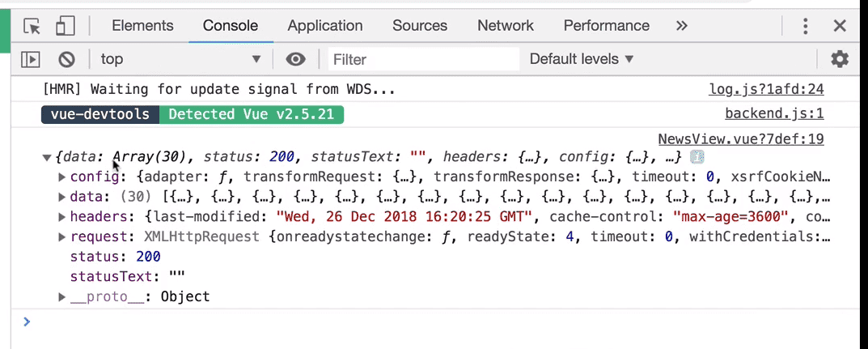This screenshot has height=349, width=868.
Task: Activate the inspect element picker icon
Action: pyautogui.click(x=32, y=26)
